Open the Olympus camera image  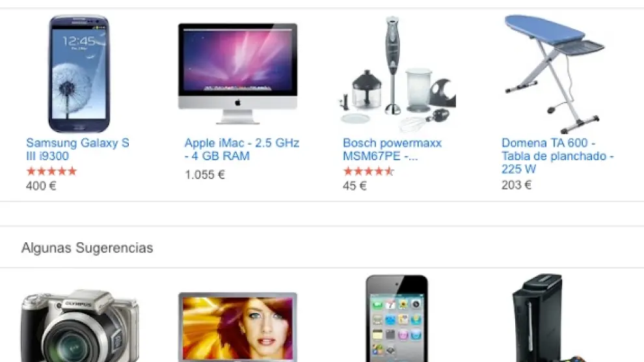[x=80, y=326]
